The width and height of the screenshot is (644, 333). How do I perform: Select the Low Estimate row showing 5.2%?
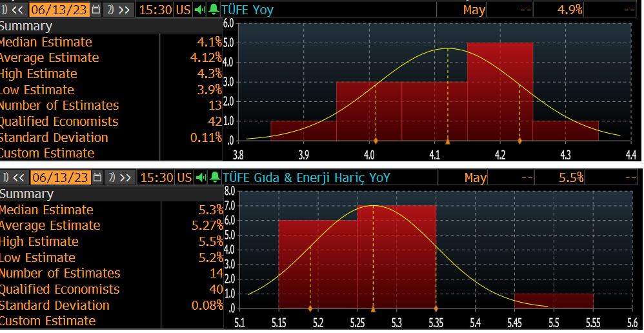coord(112,257)
